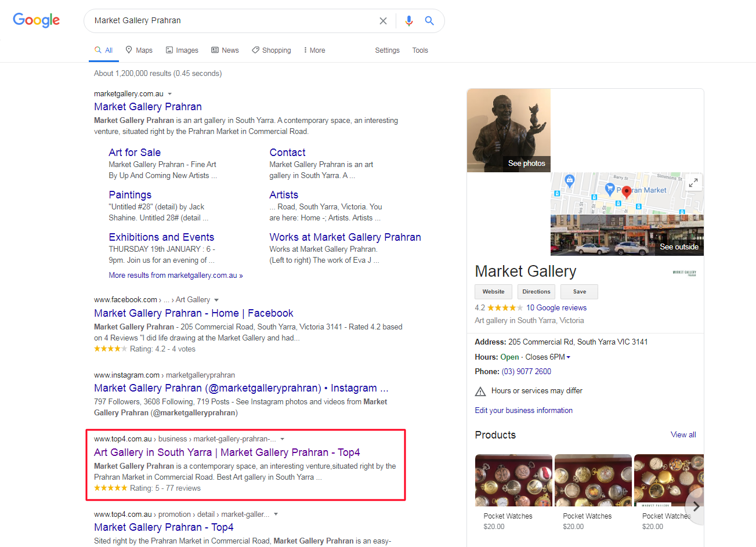The image size is (756, 547).
Task: Click the hours warning triangle icon
Action: [480, 392]
